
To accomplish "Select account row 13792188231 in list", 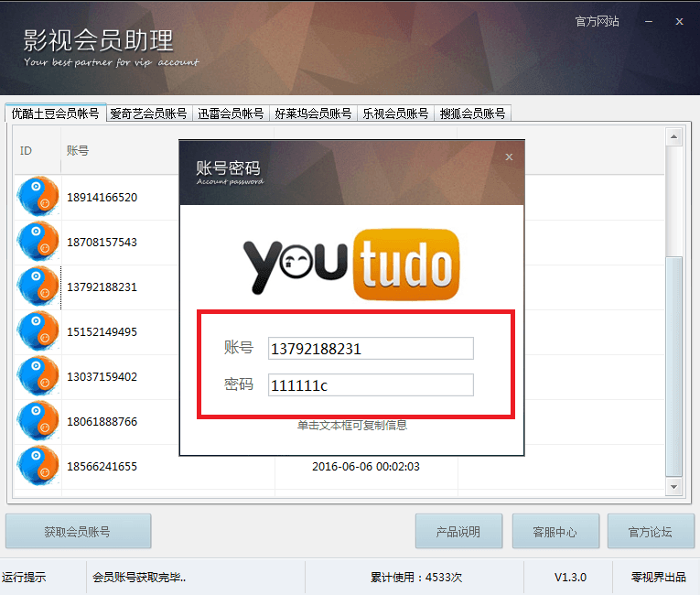I will click(339, 287).
